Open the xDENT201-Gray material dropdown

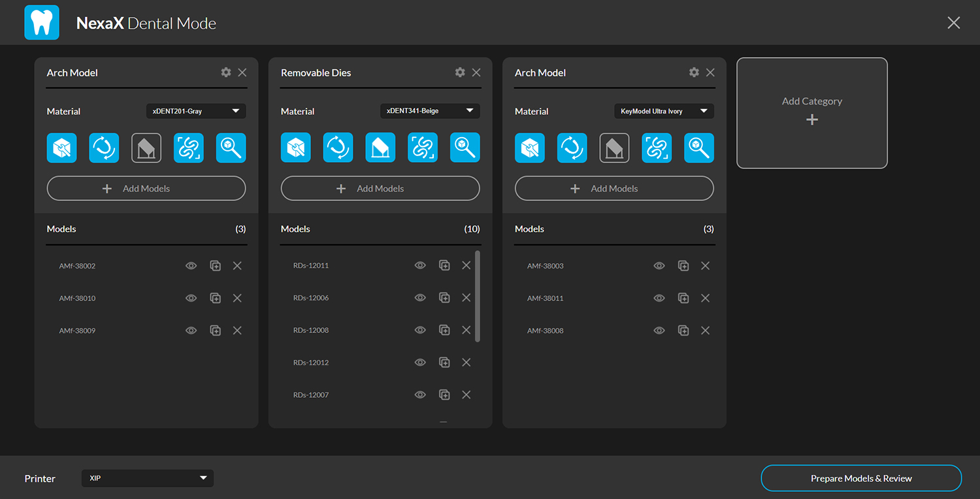coord(196,111)
